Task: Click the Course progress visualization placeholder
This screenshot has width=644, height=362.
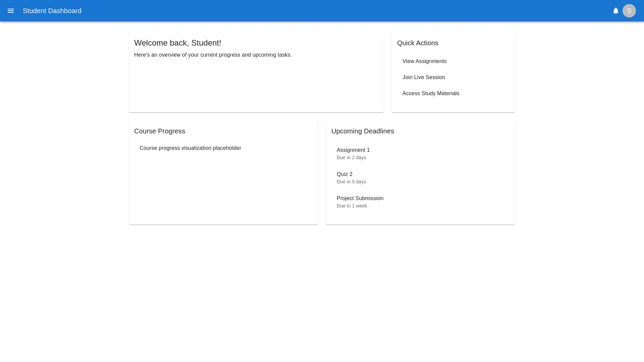Action: [x=190, y=148]
